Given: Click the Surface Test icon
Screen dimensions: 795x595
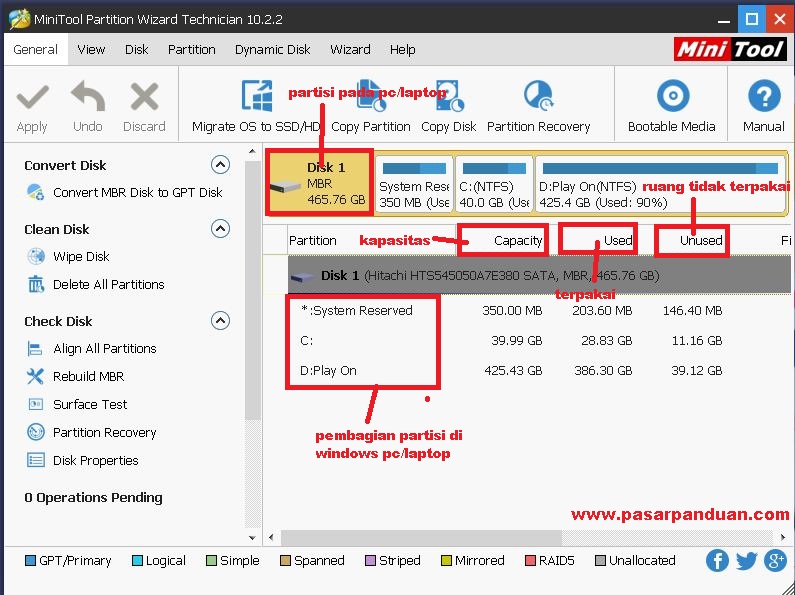Looking at the screenshot, I should [35, 404].
